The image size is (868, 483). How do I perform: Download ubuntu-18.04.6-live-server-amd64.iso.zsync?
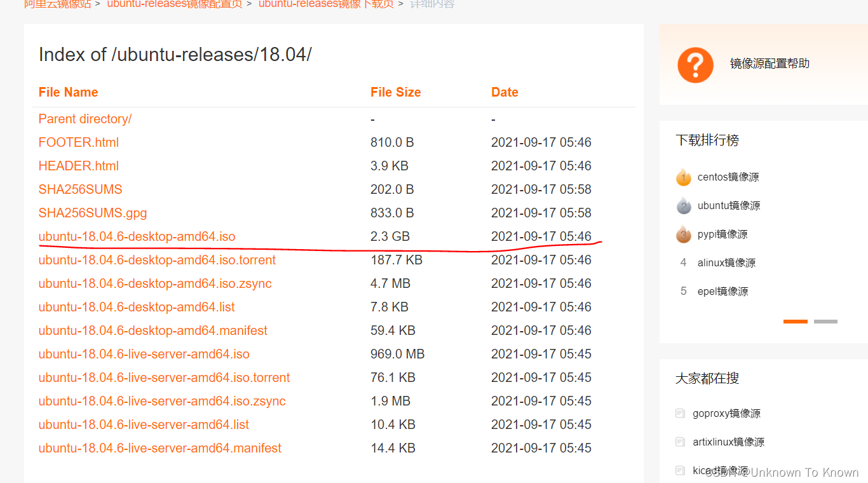[162, 401]
